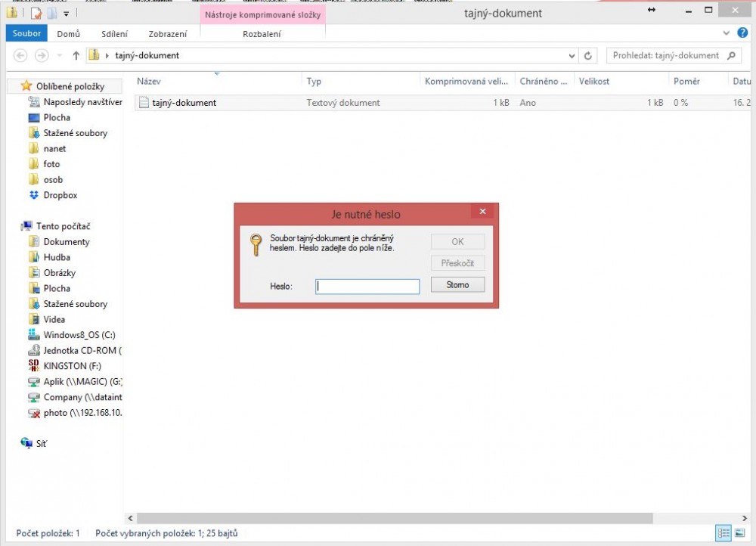Open the Soubor menu
The width and height of the screenshot is (756, 546).
[x=26, y=33]
